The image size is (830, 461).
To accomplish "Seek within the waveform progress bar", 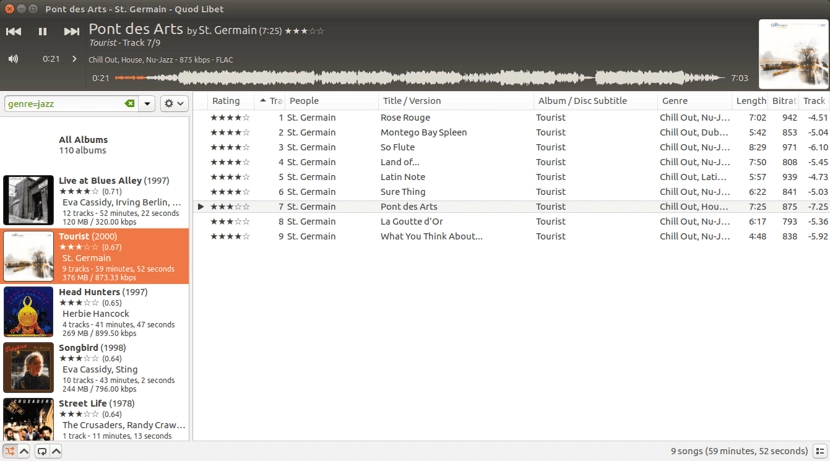I will (420, 78).
